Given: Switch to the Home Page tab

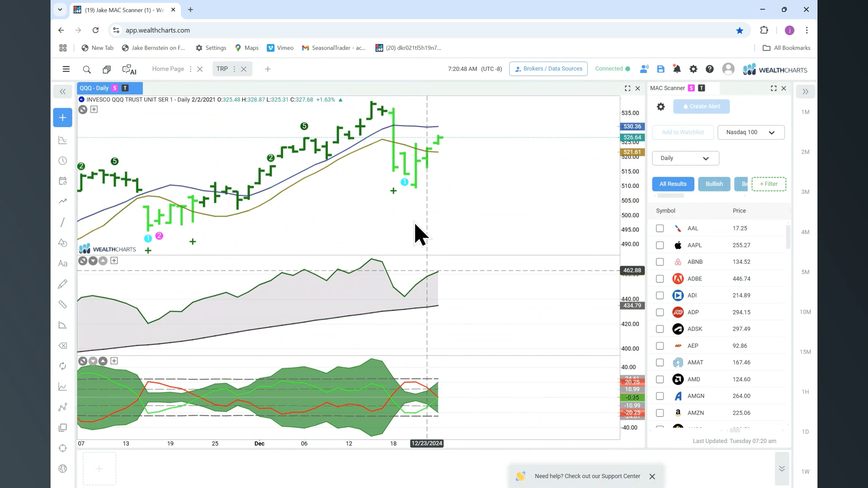Looking at the screenshot, I should 168,69.
